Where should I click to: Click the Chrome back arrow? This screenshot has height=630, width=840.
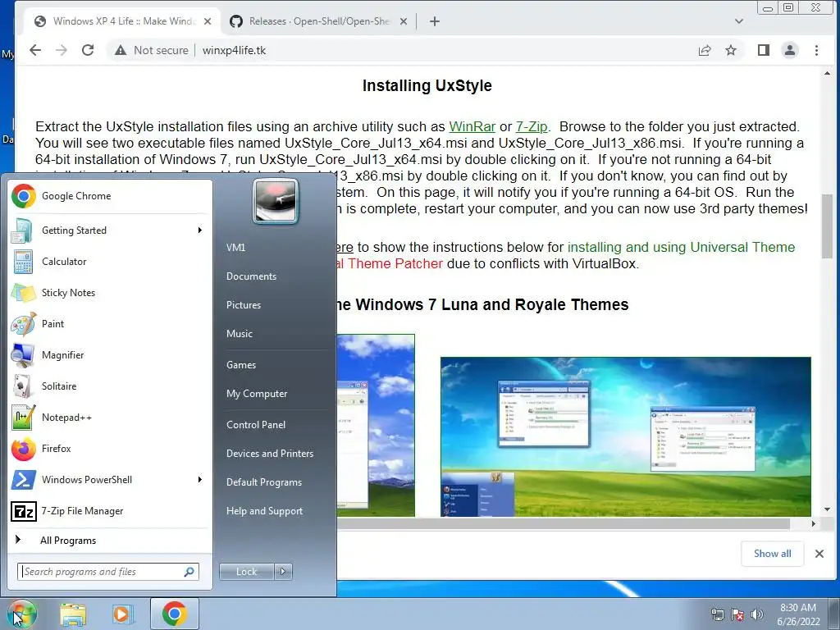tap(35, 50)
